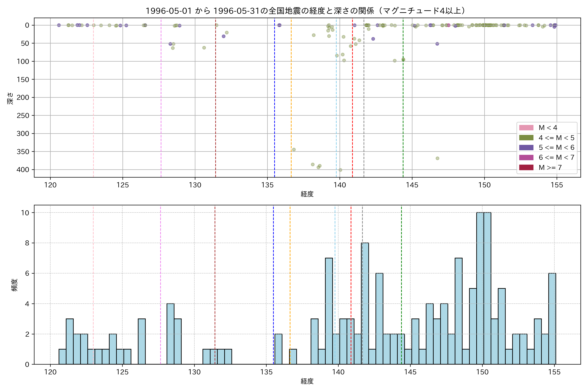The width and height of the screenshot is (588, 392).
Task: Click the chart title text at top
Action: 305,11
